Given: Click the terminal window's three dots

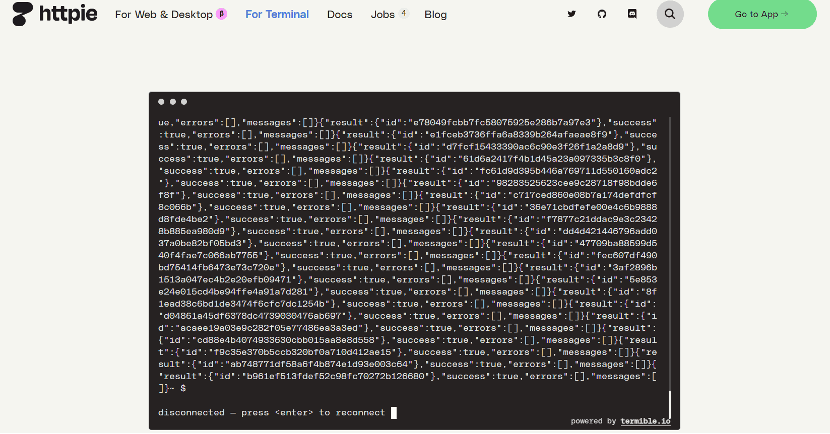Looking at the screenshot, I should [172, 102].
